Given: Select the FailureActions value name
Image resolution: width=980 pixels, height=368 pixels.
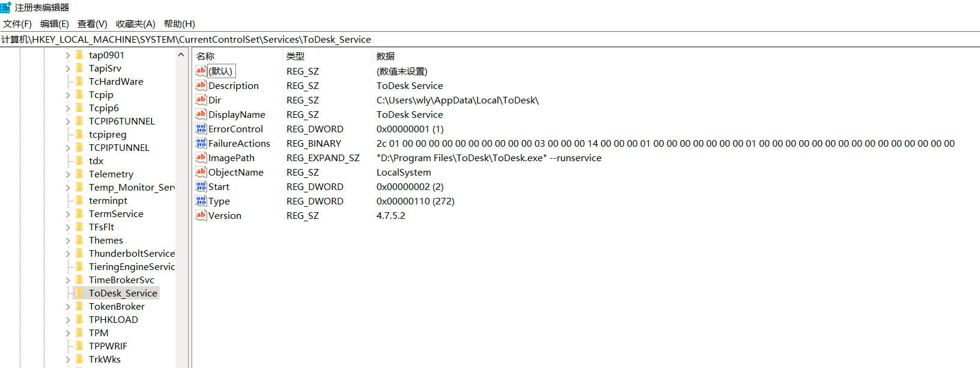Looking at the screenshot, I should click(x=239, y=143).
